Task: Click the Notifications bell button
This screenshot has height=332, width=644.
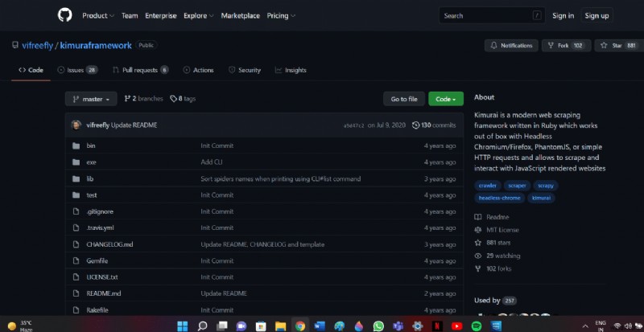Action: coord(510,46)
